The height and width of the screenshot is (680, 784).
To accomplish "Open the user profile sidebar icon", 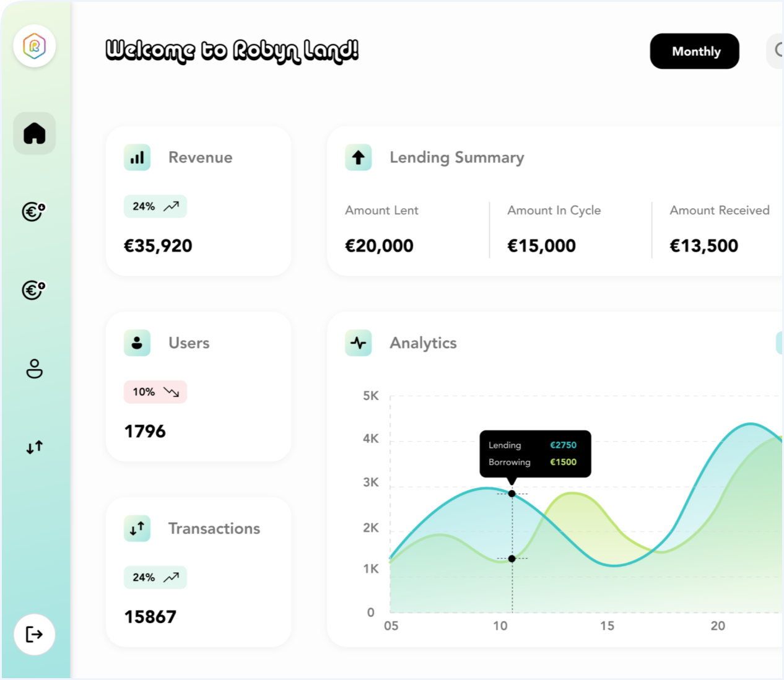I will 35,368.
